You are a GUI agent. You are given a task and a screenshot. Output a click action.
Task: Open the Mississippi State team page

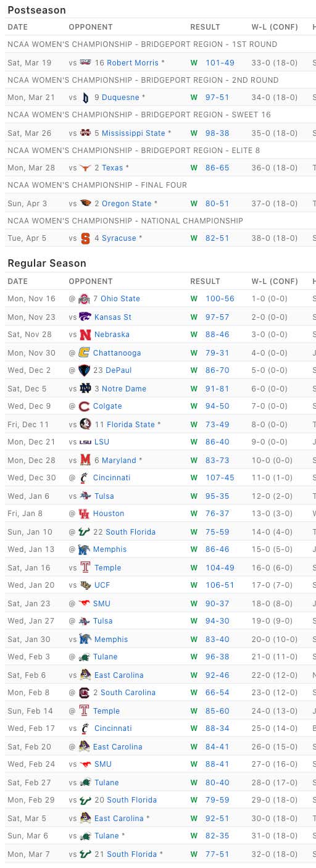click(133, 133)
